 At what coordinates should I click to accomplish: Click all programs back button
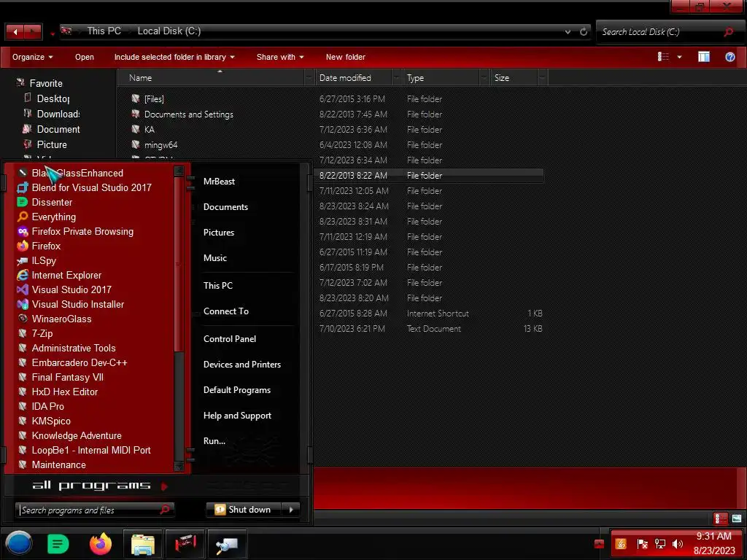point(99,486)
